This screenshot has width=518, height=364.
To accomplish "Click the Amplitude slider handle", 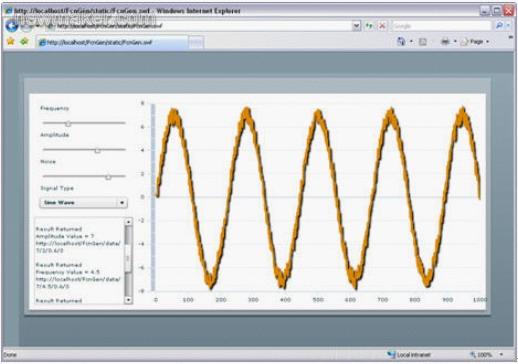I will pyautogui.click(x=97, y=150).
